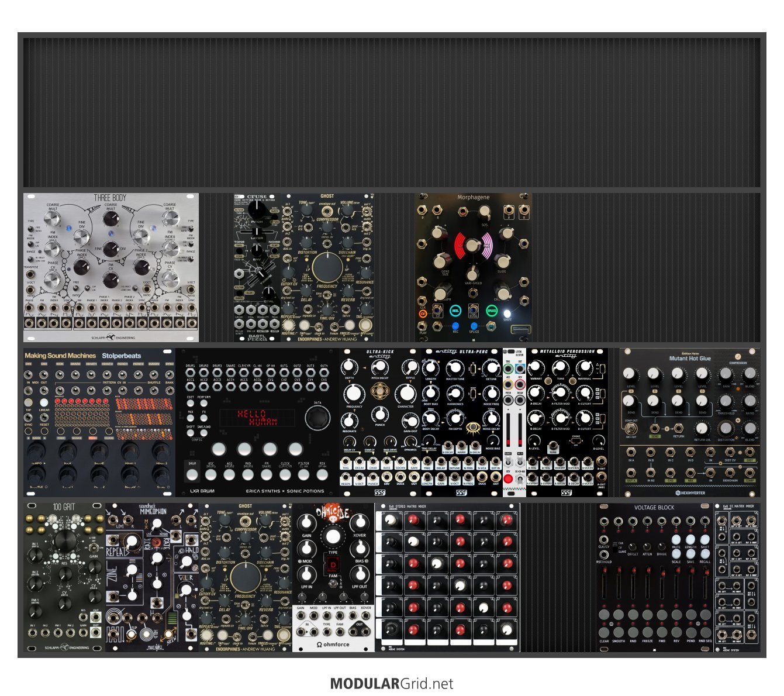Click the DATA encoder on LXR Drum
The height and width of the screenshot is (696, 784).
[x=317, y=418]
